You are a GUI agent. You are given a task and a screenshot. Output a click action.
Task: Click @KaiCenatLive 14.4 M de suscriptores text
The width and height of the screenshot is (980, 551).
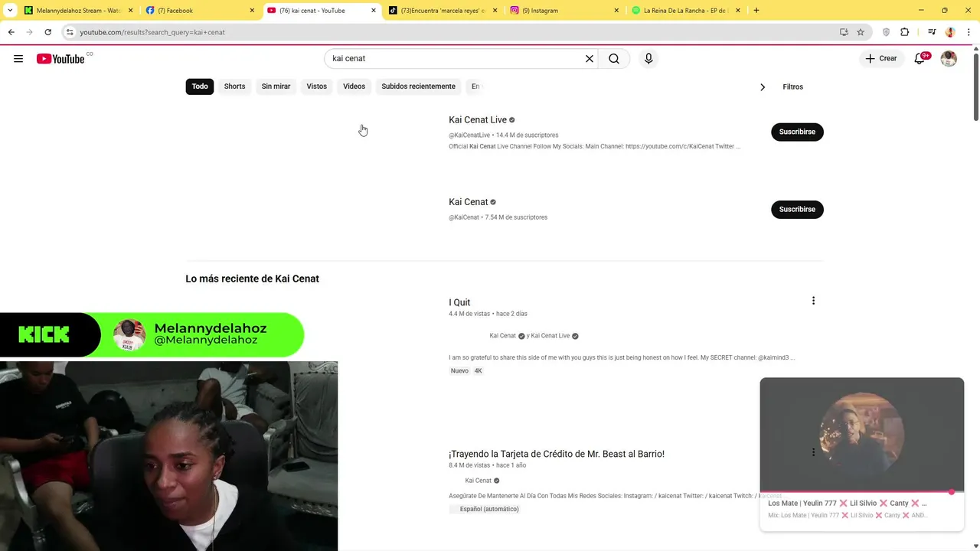pyautogui.click(x=503, y=135)
